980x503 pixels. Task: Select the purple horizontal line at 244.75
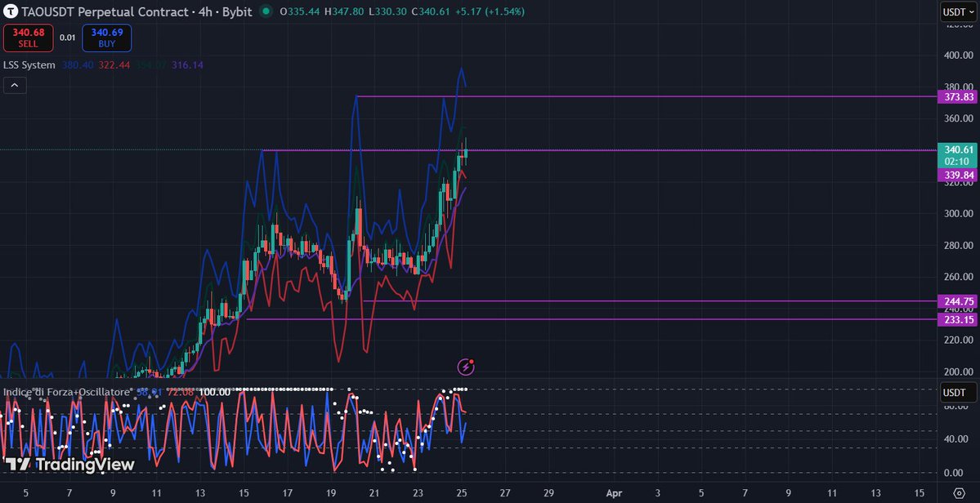(x=650, y=300)
